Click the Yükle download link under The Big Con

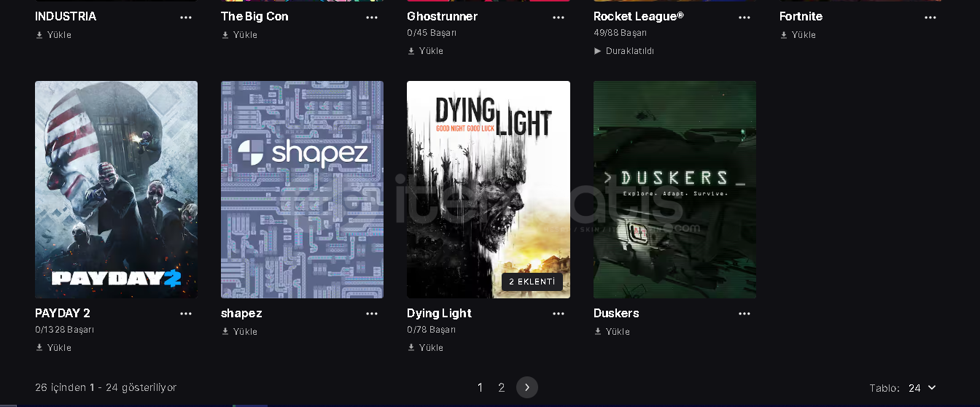pos(239,35)
